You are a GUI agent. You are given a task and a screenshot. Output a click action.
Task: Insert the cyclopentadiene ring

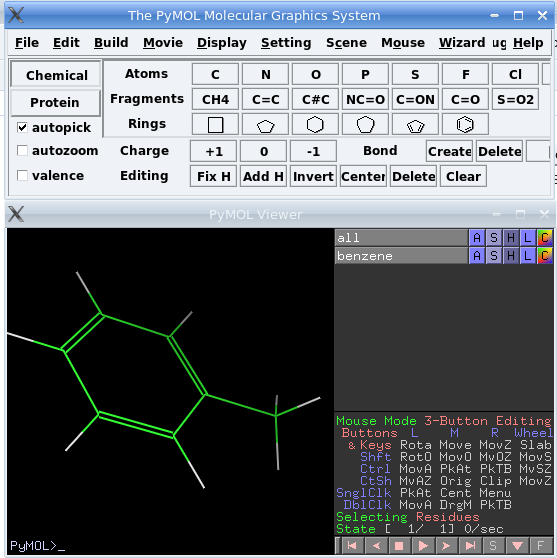(415, 124)
